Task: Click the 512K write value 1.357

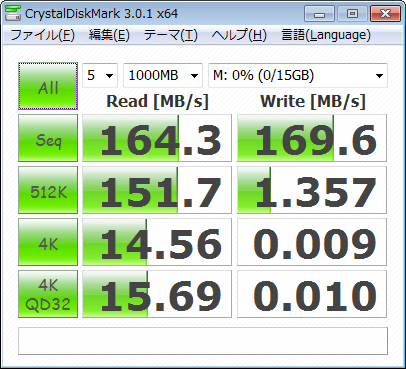Action: coord(312,190)
